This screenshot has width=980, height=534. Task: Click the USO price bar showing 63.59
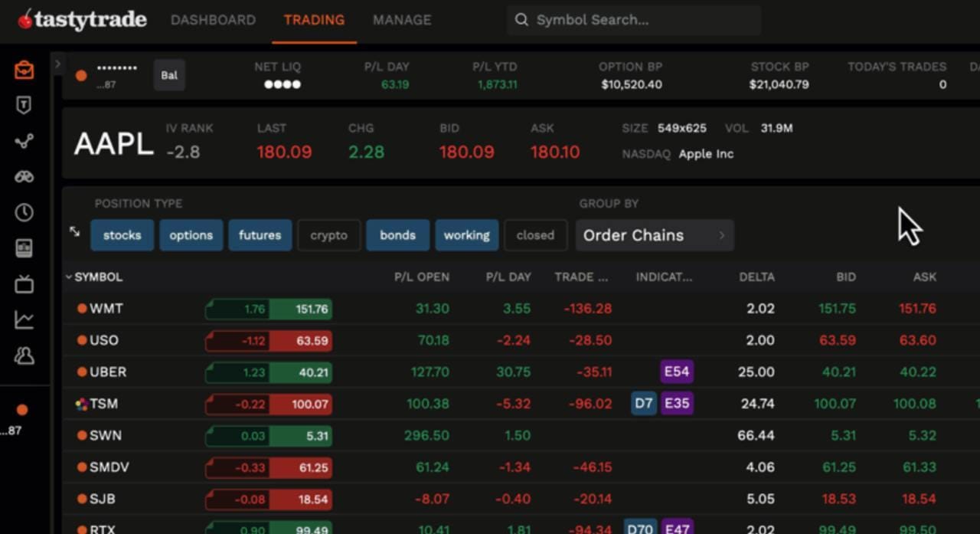tap(269, 340)
